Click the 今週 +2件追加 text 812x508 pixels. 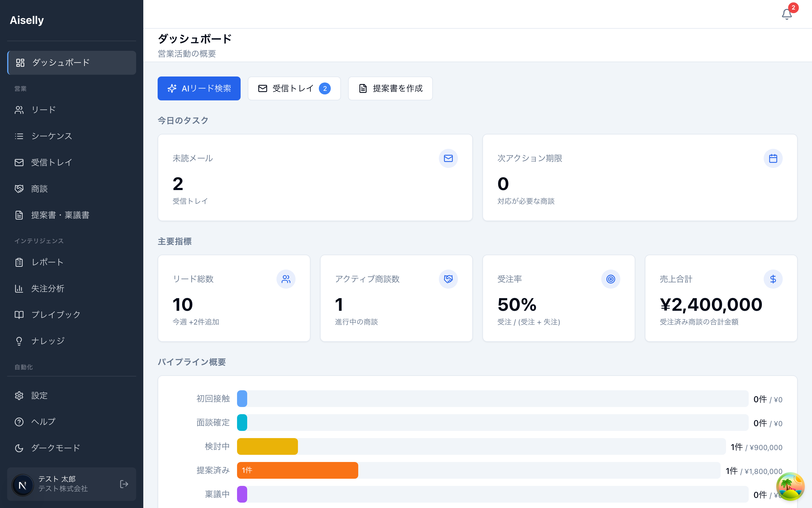pyautogui.click(x=196, y=322)
